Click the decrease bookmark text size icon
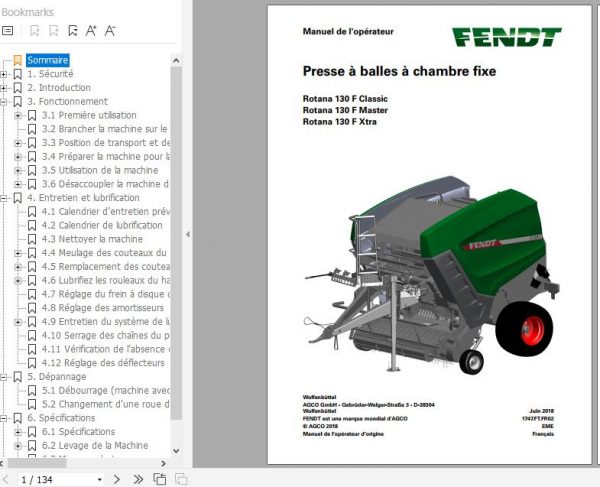Image resolution: width=600 pixels, height=487 pixels. pyautogui.click(x=110, y=31)
